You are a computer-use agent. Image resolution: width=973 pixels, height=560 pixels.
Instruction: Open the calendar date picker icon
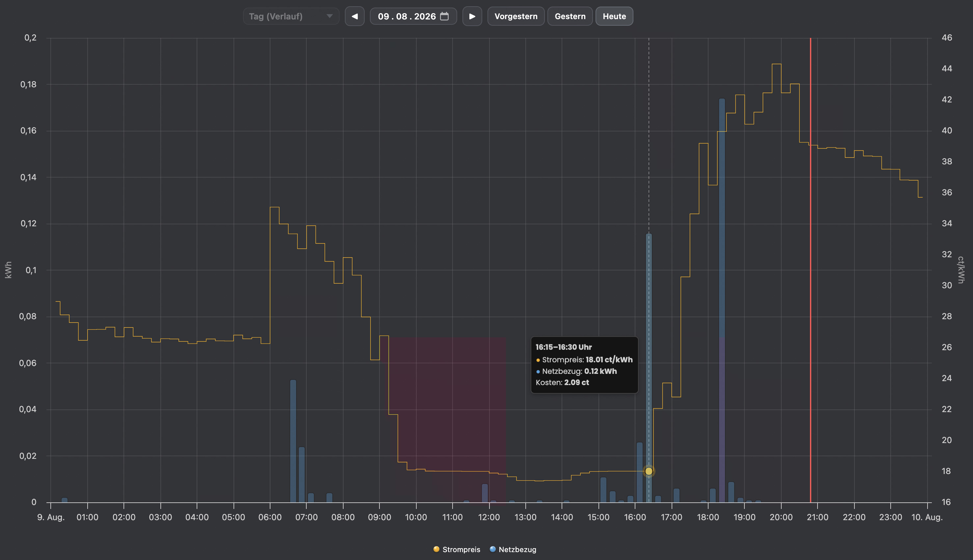tap(445, 16)
